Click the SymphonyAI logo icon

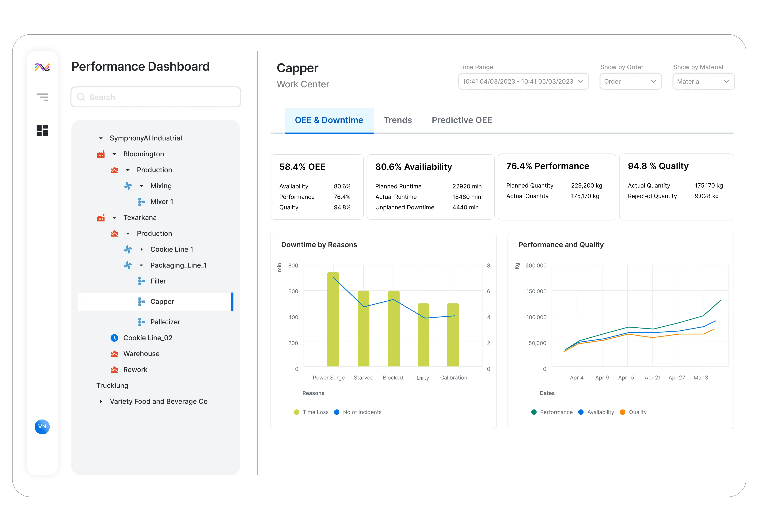pos(42,67)
